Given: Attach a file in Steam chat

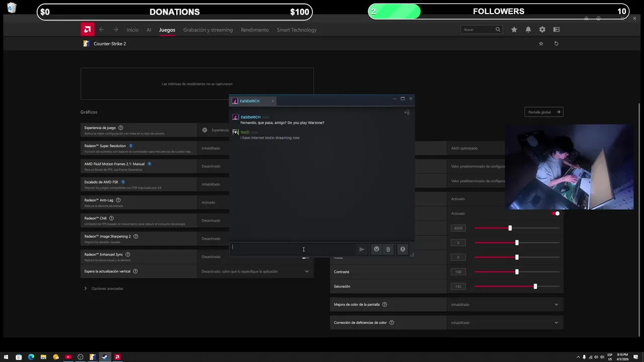Looking at the screenshot, I should (x=388, y=249).
